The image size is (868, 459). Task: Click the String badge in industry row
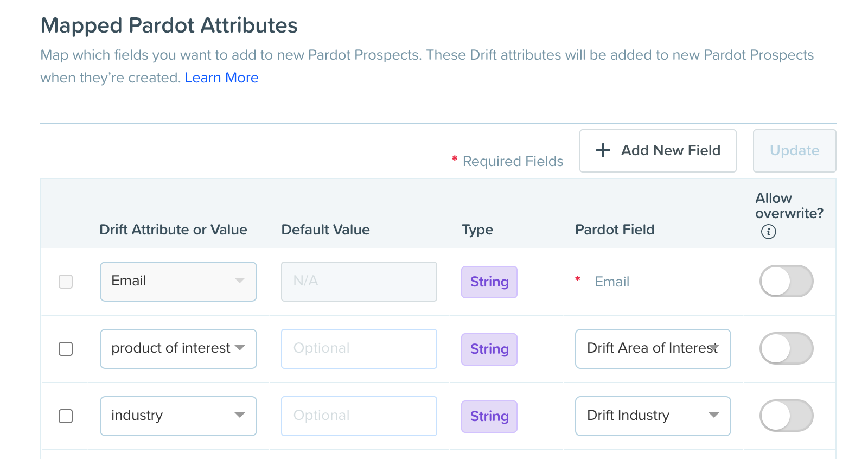(489, 417)
